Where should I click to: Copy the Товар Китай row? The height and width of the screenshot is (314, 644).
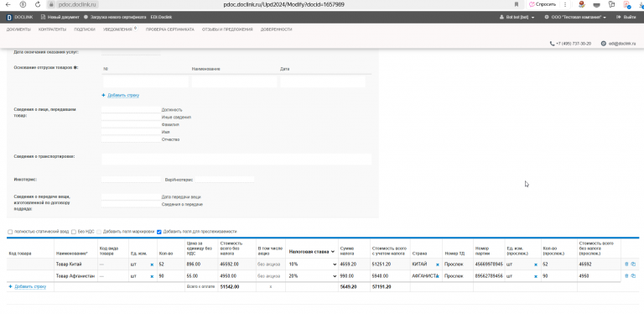point(633,264)
